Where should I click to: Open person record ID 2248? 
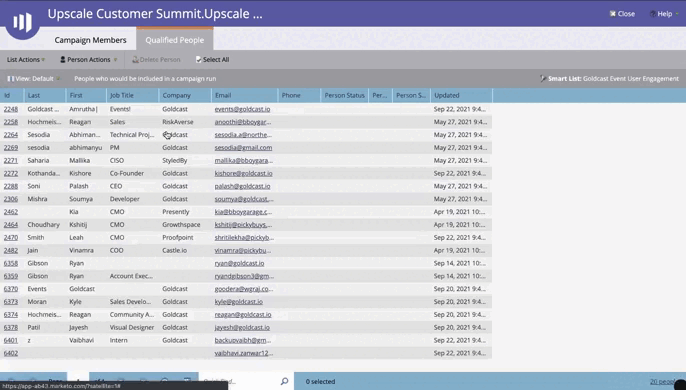pos(11,109)
